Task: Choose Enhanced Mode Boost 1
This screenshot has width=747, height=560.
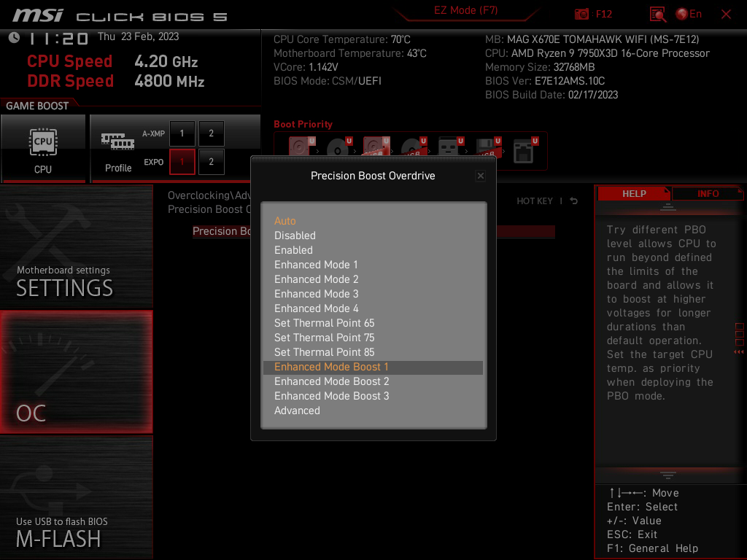Action: pyautogui.click(x=373, y=367)
